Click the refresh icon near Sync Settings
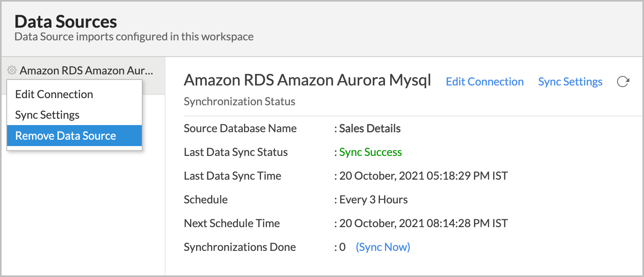Viewport: 644px width, 277px height. click(x=623, y=82)
